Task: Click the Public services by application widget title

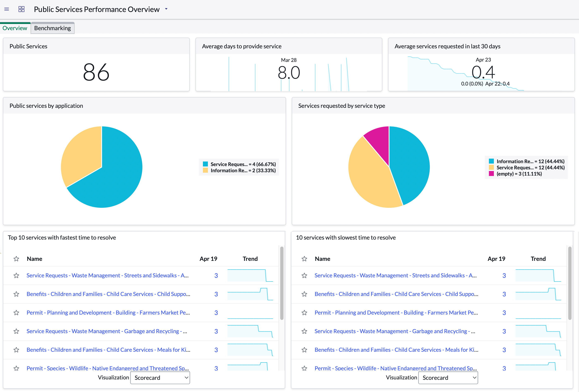Action: tap(46, 106)
